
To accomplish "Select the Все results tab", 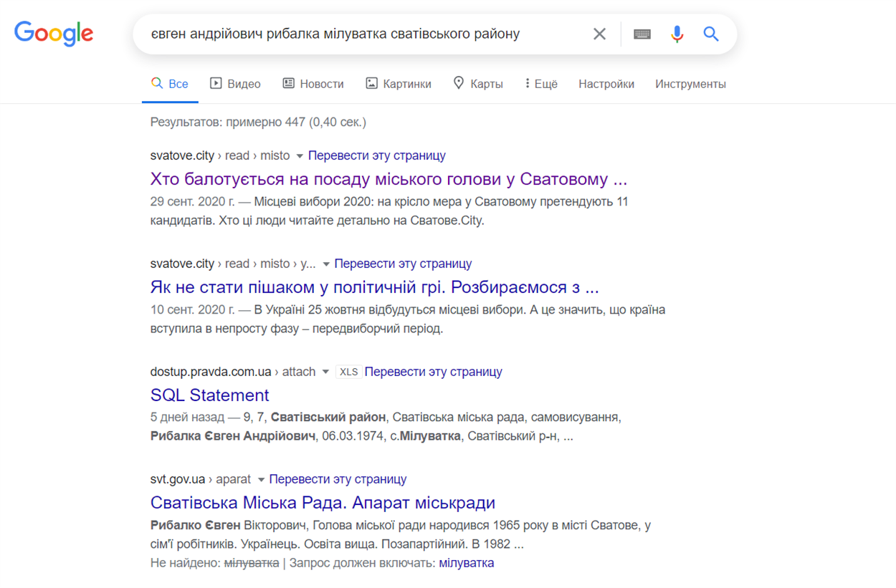I will pyautogui.click(x=170, y=84).
